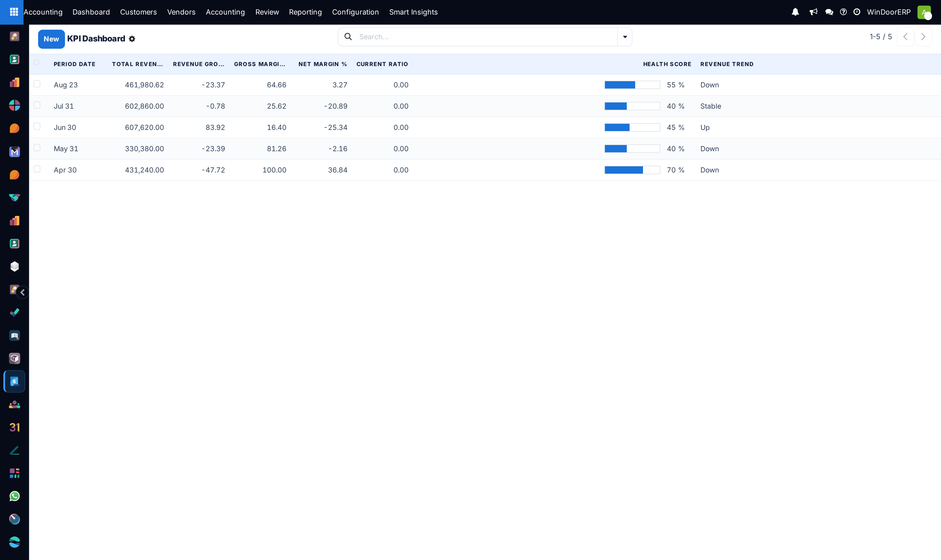Click the clock activities icon

click(x=857, y=12)
